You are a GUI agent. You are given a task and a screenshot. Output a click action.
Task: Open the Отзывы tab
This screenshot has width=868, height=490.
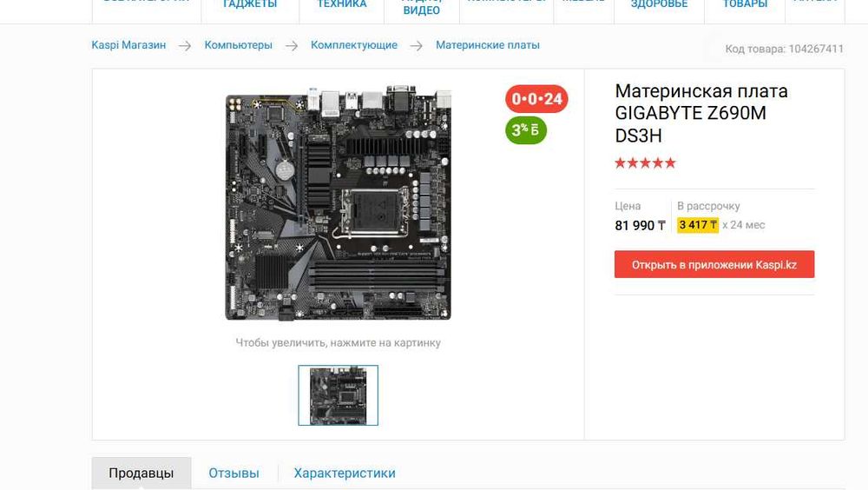click(233, 473)
